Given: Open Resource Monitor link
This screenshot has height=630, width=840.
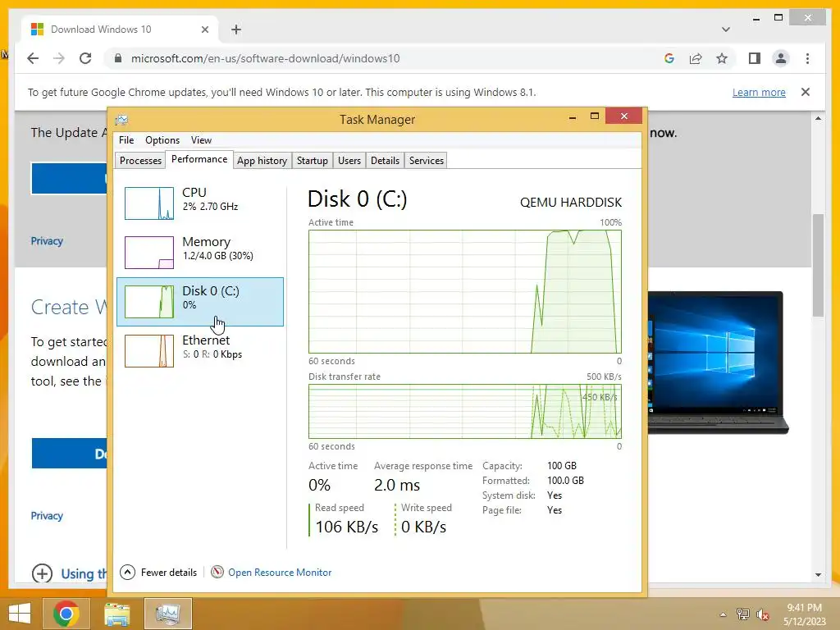Looking at the screenshot, I should click(280, 572).
